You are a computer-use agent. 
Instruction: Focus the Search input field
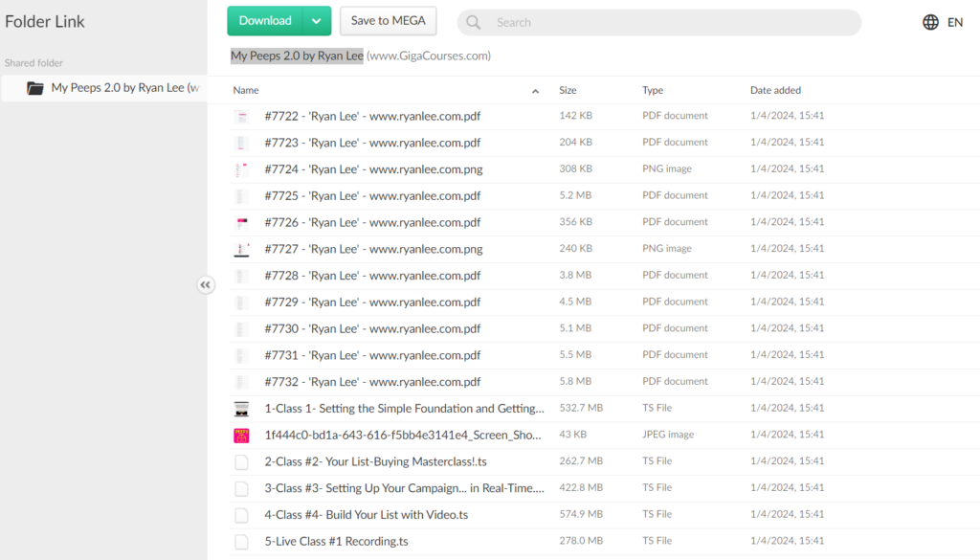[x=670, y=22]
